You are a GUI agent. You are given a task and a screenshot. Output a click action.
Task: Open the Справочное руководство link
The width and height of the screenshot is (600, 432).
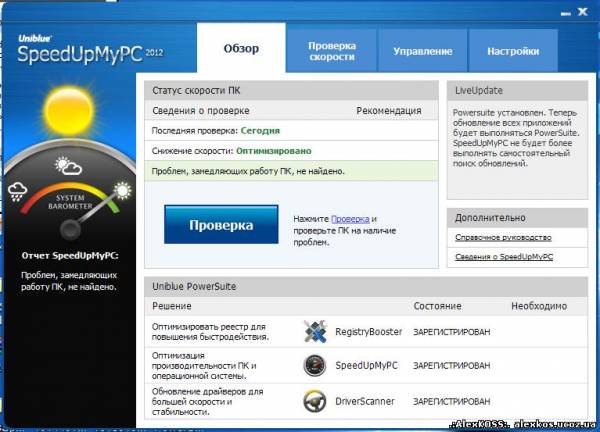coord(503,238)
